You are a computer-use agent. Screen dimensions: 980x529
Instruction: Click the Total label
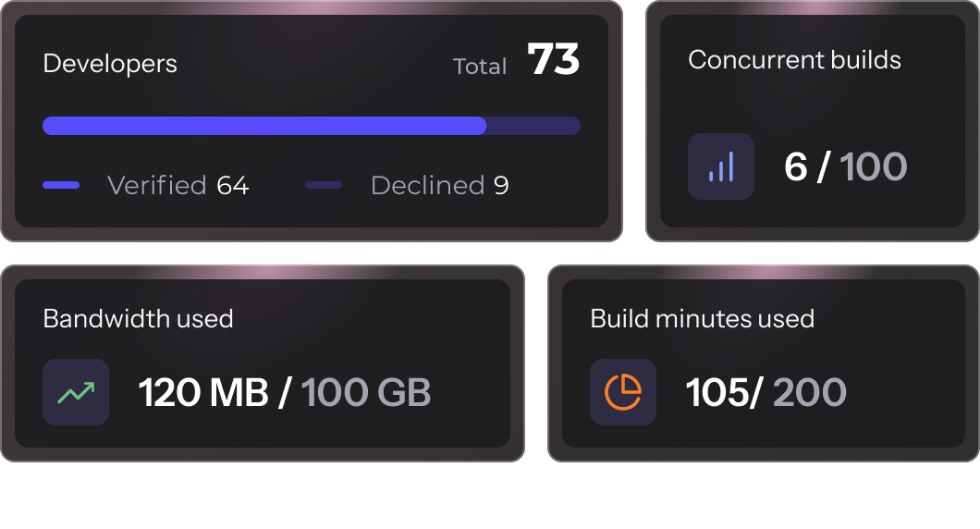pyautogui.click(x=480, y=67)
